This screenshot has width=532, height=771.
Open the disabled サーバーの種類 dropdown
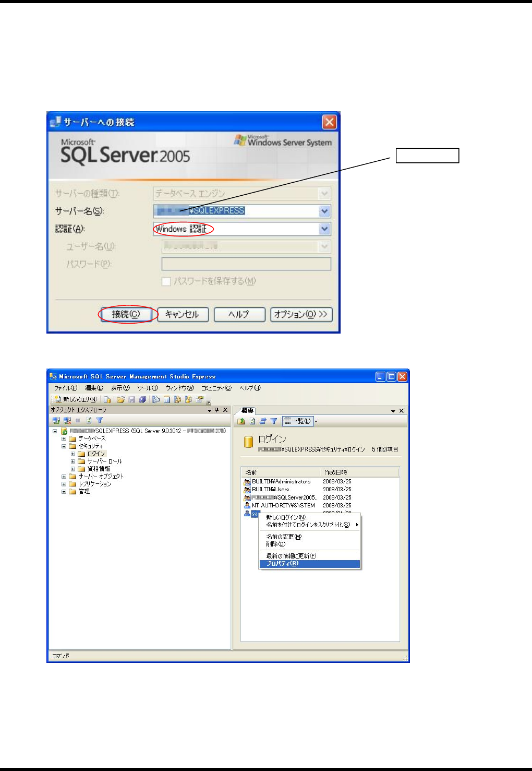pyautogui.click(x=325, y=194)
